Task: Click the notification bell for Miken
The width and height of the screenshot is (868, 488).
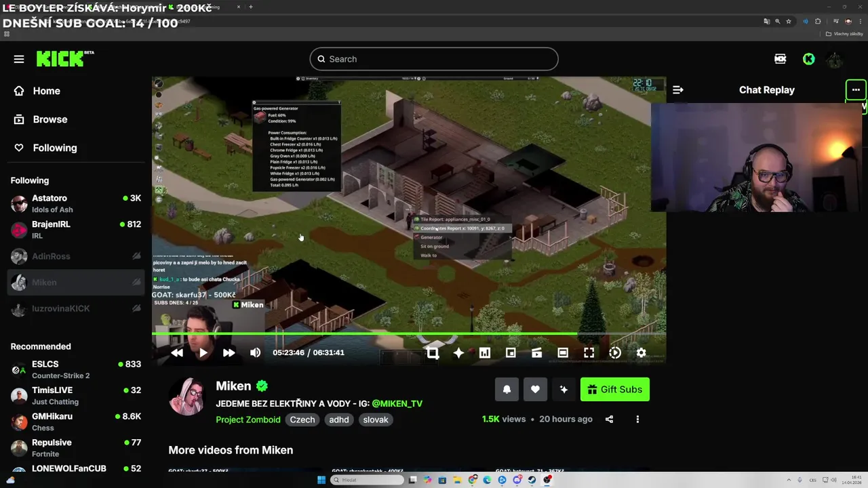Action: 507,390
